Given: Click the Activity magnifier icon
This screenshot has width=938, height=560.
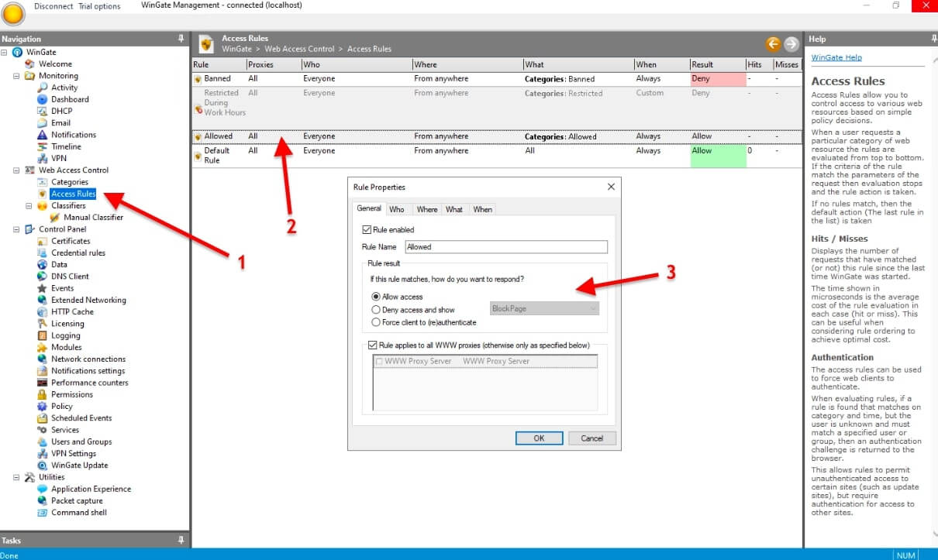Looking at the screenshot, I should tap(43, 88).
